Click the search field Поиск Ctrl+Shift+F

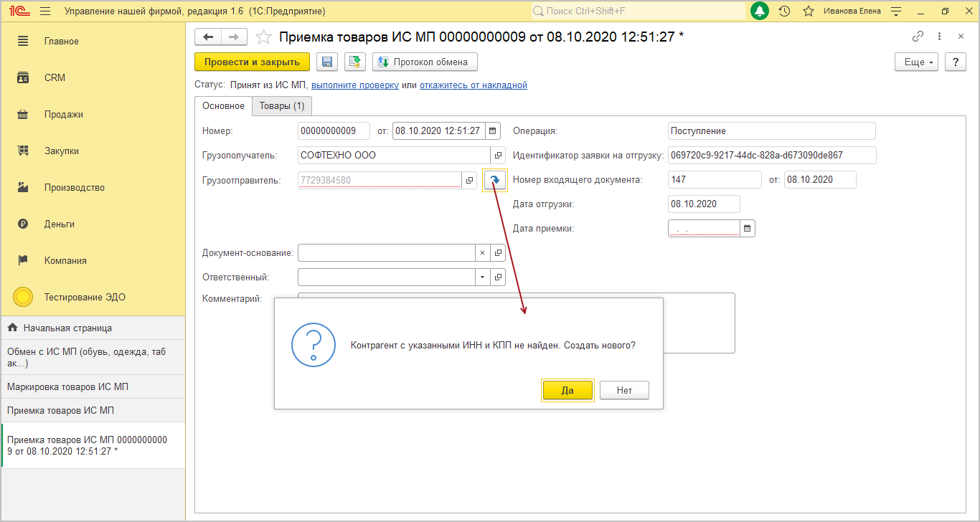(x=638, y=11)
